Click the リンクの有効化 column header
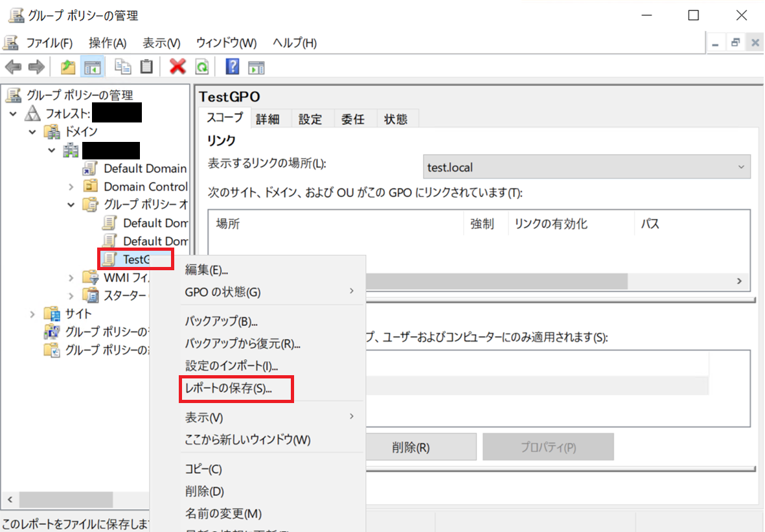 click(x=571, y=224)
